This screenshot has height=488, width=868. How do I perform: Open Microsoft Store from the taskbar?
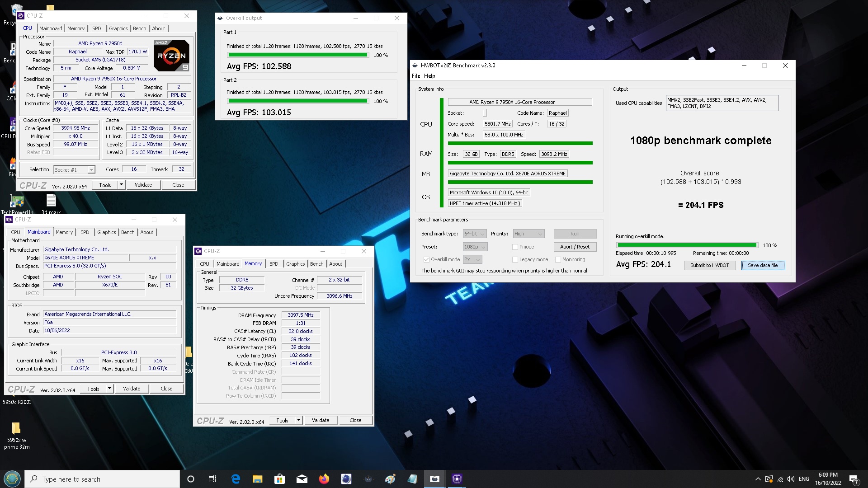(279, 479)
